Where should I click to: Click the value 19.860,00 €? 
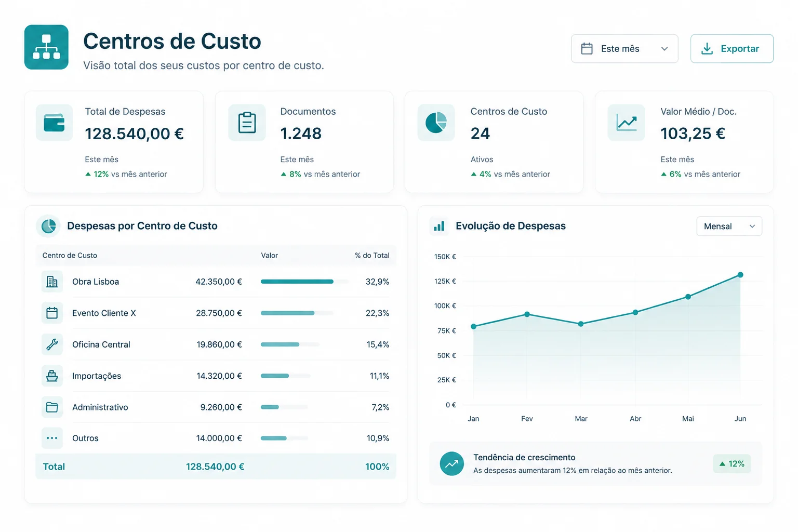pos(219,344)
